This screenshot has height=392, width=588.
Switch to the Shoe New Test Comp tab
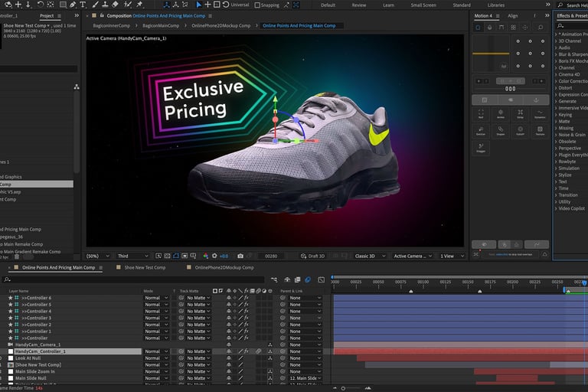click(x=145, y=268)
